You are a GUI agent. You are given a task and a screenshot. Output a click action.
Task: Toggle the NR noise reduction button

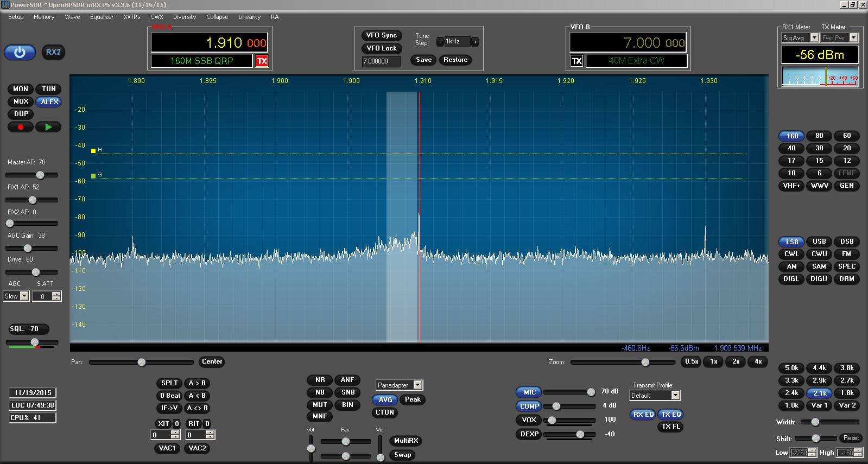coord(320,380)
